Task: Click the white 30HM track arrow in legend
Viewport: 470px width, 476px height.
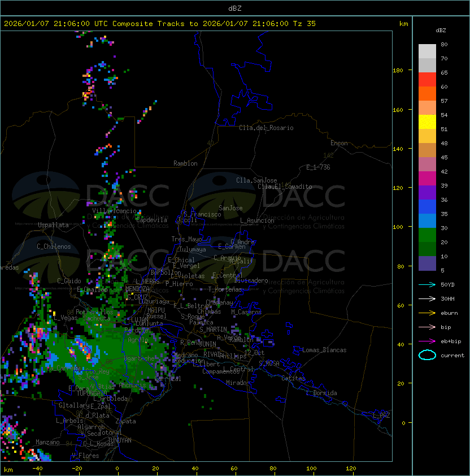Action: (427, 298)
